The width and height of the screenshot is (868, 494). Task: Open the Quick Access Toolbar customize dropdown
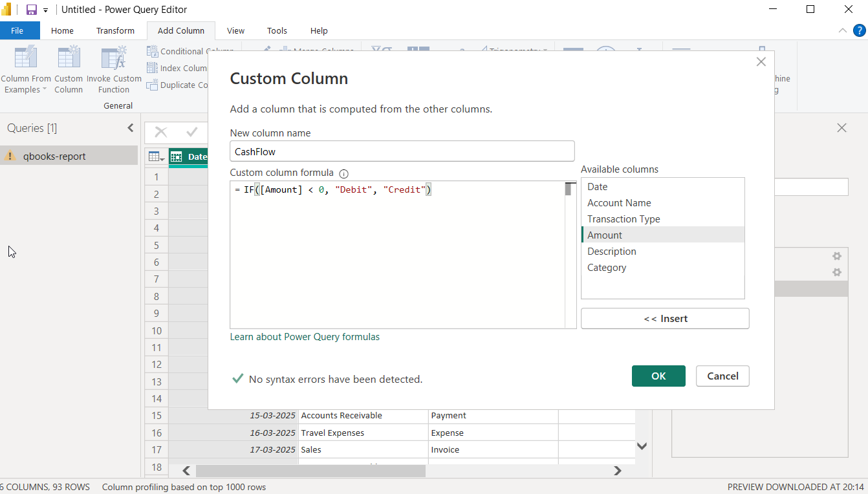click(45, 9)
